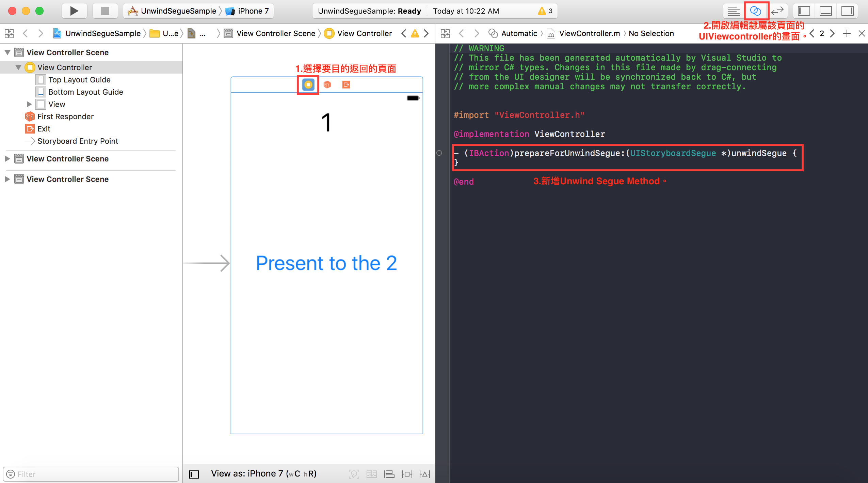Select the label showing 1 on canvas
This screenshot has height=483, width=868.
click(x=326, y=123)
